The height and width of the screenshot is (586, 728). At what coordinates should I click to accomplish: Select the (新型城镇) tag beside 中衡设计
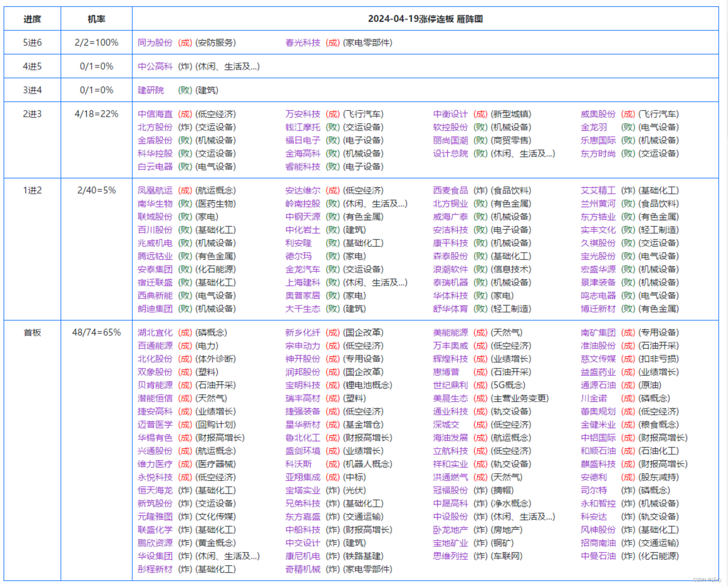[511, 114]
